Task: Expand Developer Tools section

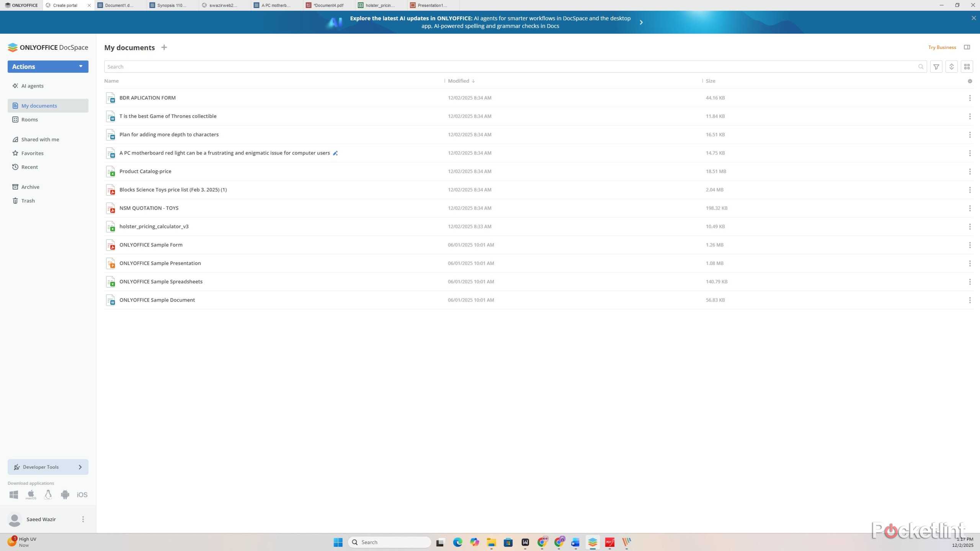Action: (x=48, y=467)
